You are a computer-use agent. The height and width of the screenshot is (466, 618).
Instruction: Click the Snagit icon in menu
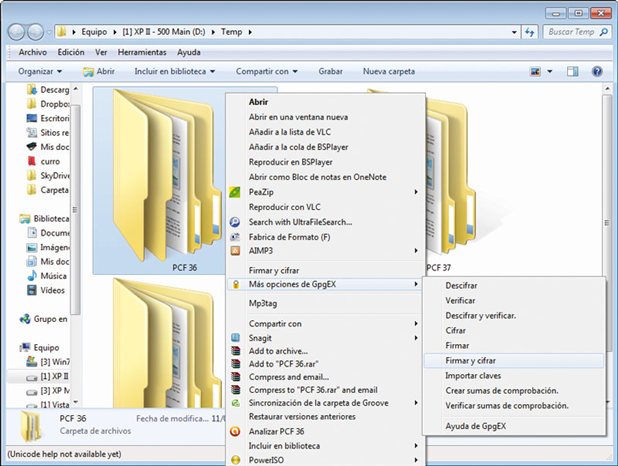[x=235, y=338]
